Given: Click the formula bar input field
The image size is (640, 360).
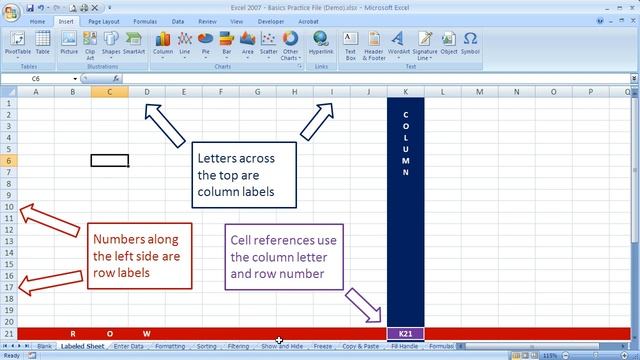Looking at the screenshot, I should pyautogui.click(x=376, y=78).
